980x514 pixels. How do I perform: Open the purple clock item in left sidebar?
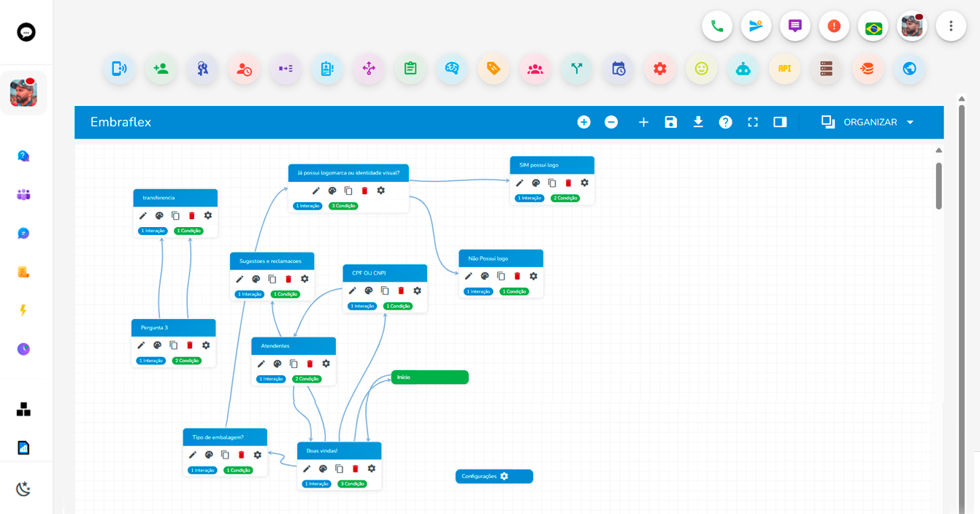23,349
